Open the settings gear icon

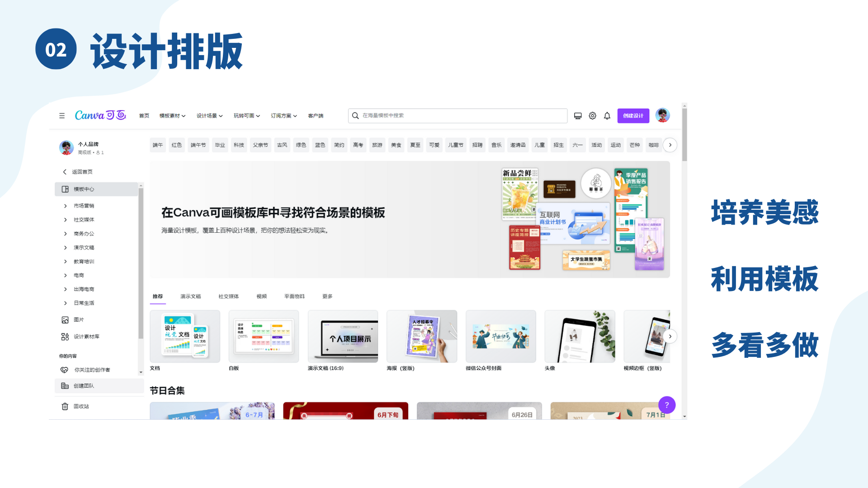(592, 116)
